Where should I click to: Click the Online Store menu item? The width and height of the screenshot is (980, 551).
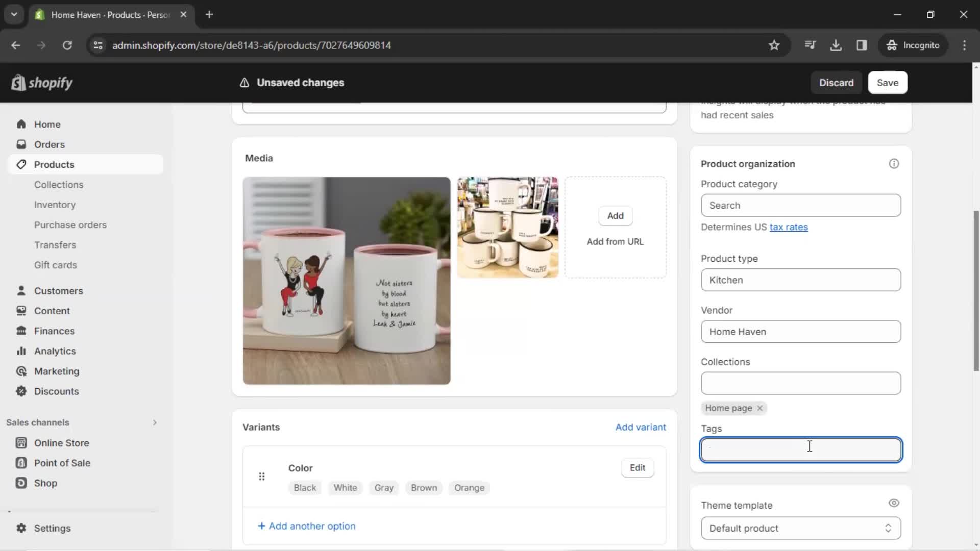coord(61,443)
